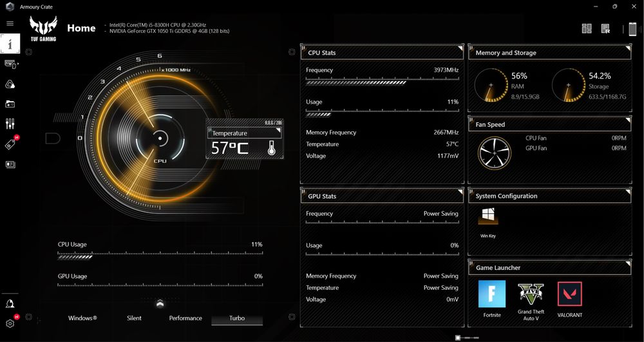Launch Fortnite from Game Launcher

492,294
